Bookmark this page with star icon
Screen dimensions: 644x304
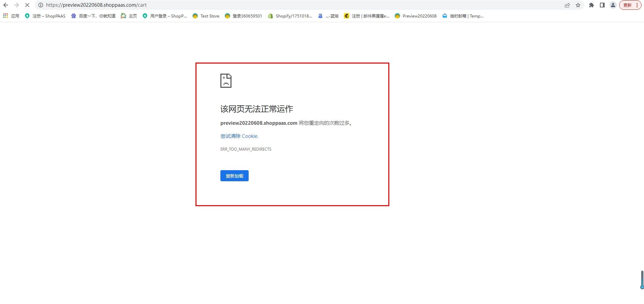578,5
